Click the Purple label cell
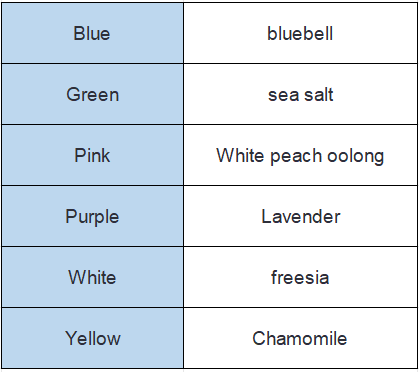 coord(92,216)
